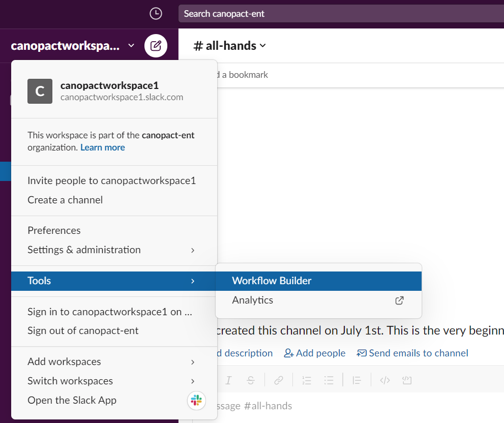The height and width of the screenshot is (423, 504).
Task: Apply blockquote formatting
Action: 357,380
